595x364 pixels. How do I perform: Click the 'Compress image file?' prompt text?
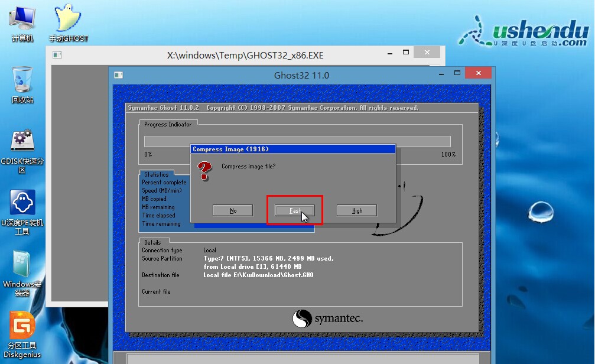coord(249,166)
